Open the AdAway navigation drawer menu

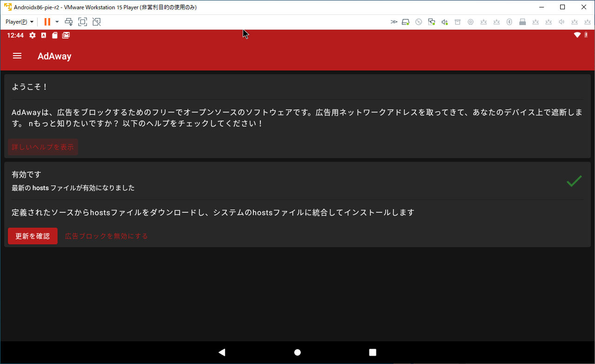coord(17,56)
